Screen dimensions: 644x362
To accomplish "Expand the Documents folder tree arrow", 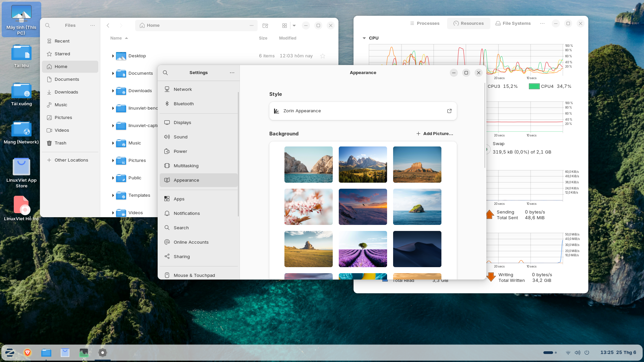I will [113, 73].
